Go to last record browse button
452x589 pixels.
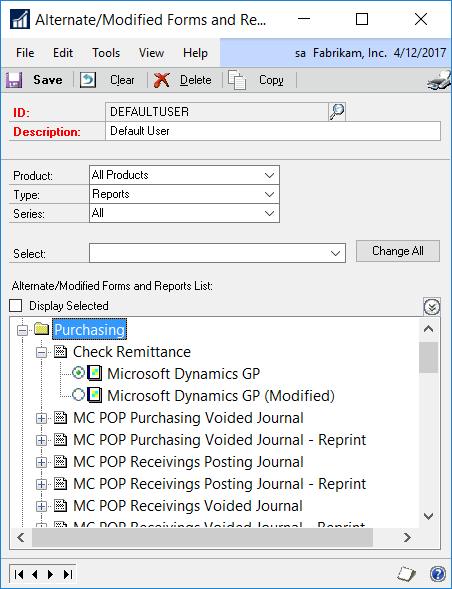tap(68, 574)
